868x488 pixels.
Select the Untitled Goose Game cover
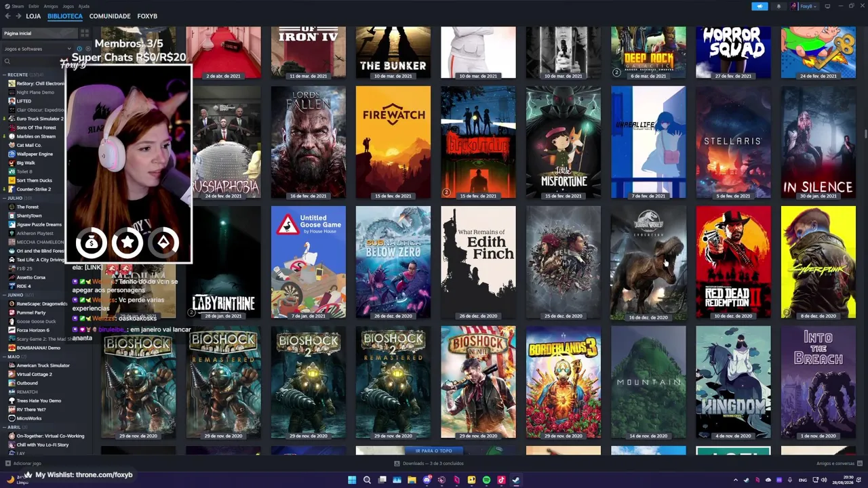coord(309,262)
